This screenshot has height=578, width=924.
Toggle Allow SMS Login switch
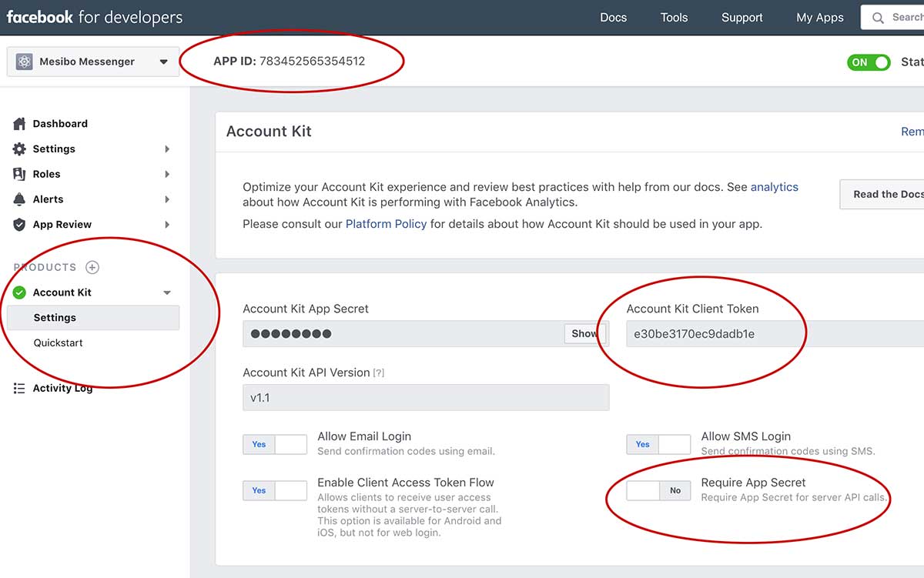[x=658, y=444]
